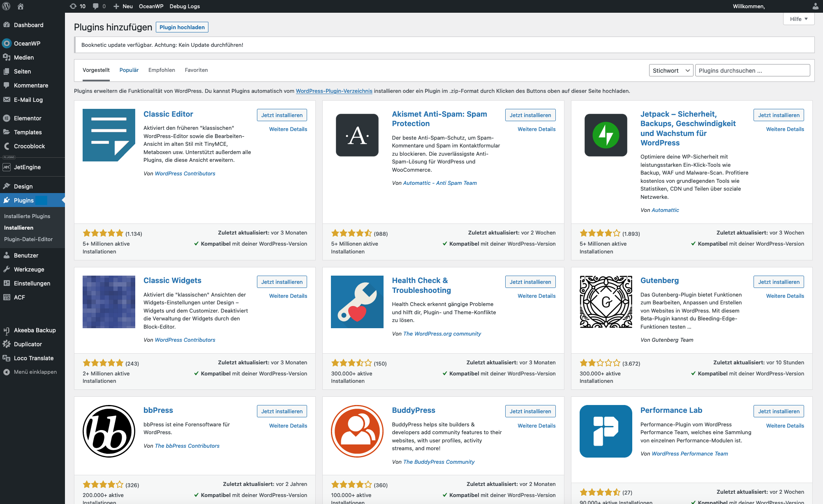Screen dimensions: 823x504
Task: Click ACF icon in sidebar
Action: click(7, 297)
